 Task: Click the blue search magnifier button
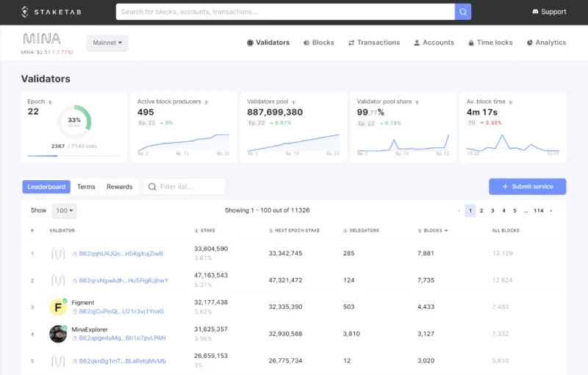463,12
